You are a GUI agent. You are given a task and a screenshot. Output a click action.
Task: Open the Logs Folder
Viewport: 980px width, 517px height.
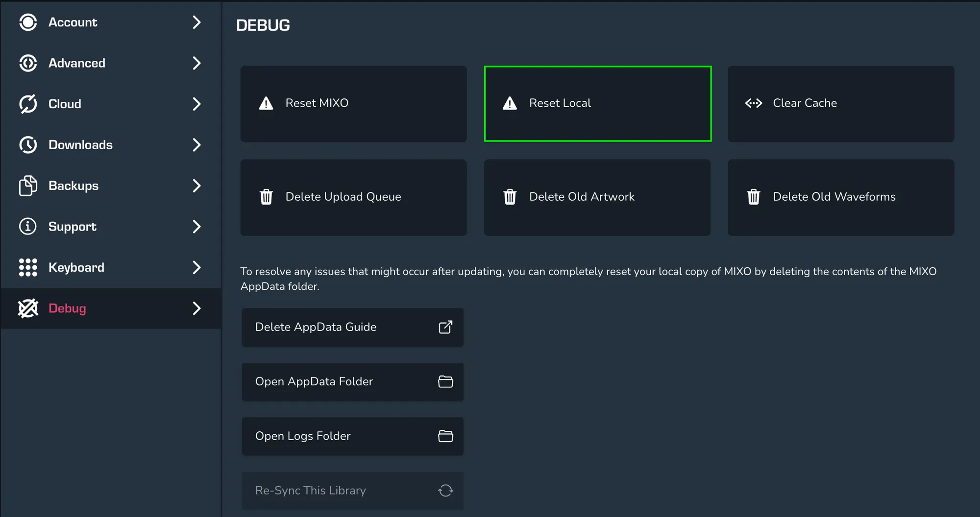(352, 436)
